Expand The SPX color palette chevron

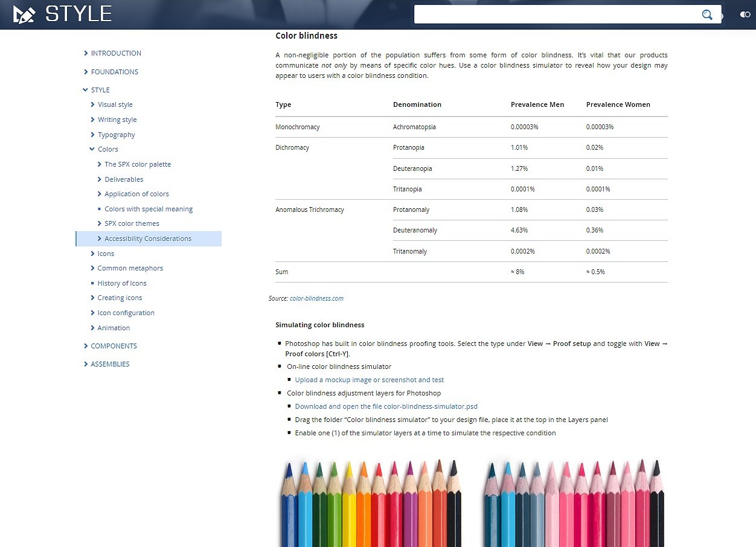click(99, 164)
